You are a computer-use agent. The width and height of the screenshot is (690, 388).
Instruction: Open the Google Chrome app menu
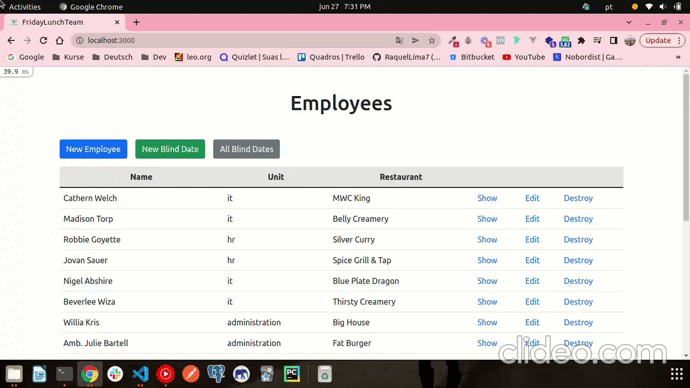pyautogui.click(x=91, y=7)
